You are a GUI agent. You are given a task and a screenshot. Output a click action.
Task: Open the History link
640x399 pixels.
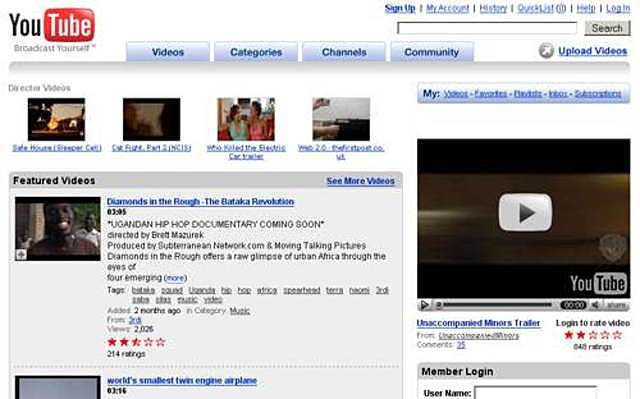tap(493, 8)
